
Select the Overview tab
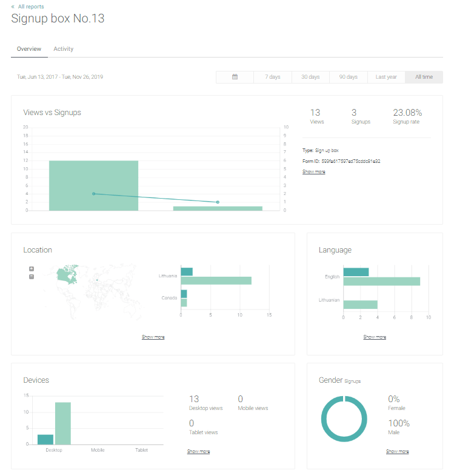tap(29, 49)
